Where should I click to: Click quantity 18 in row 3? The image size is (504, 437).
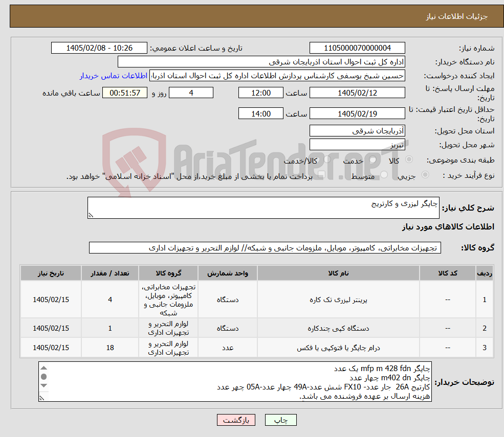110,348
